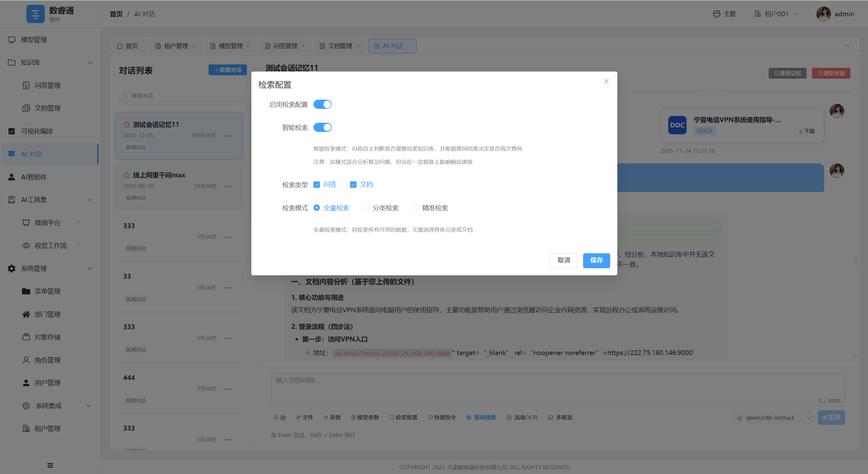
Task: Click the sidebar collapse icon at bottom
Action: (50, 465)
